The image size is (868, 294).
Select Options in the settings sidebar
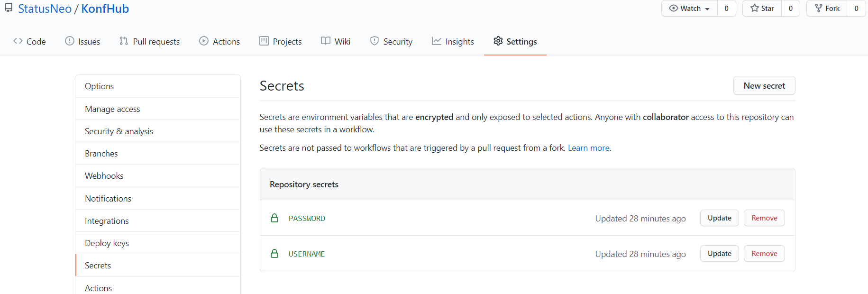[158, 86]
